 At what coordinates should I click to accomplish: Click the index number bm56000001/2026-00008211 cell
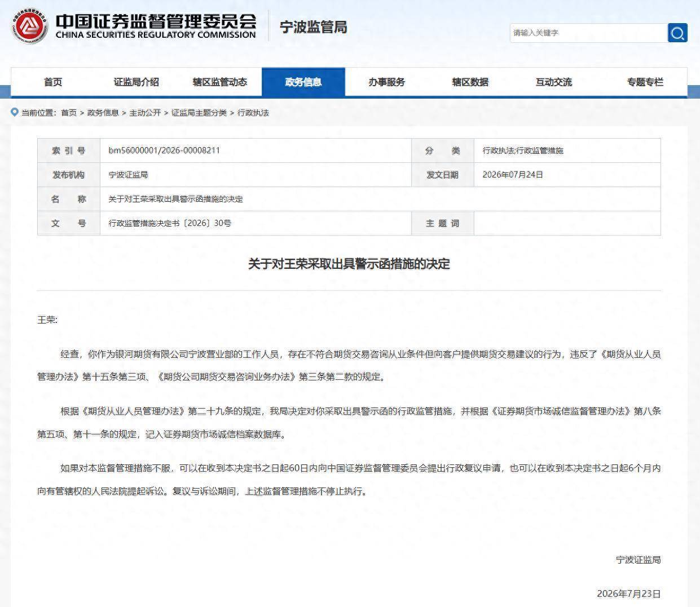click(256, 150)
